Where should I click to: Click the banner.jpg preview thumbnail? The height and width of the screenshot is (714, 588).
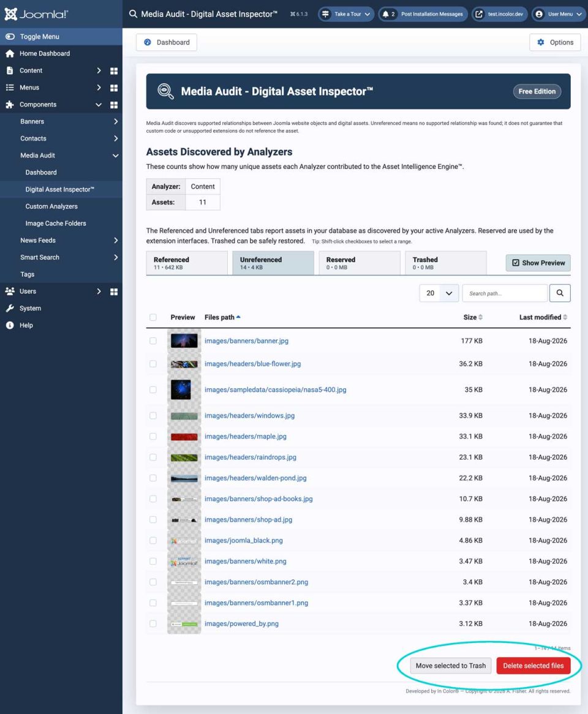(x=184, y=340)
